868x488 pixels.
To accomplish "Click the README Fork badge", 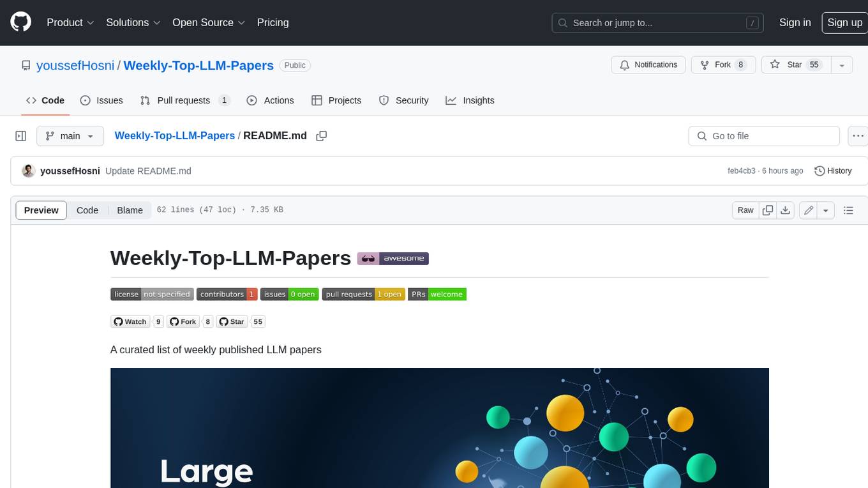I will 184,322.
